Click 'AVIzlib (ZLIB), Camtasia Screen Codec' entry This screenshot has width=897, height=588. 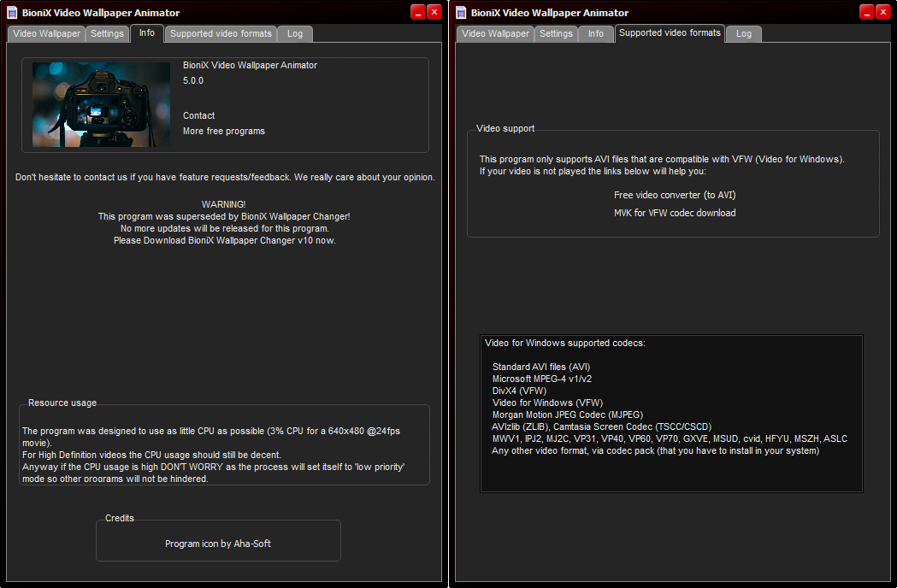click(x=602, y=426)
